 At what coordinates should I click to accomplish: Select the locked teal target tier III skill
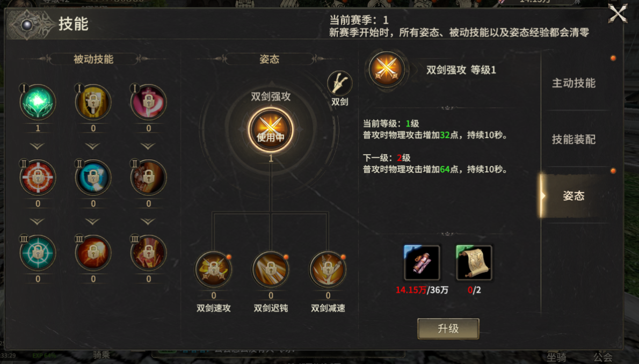[38, 253]
